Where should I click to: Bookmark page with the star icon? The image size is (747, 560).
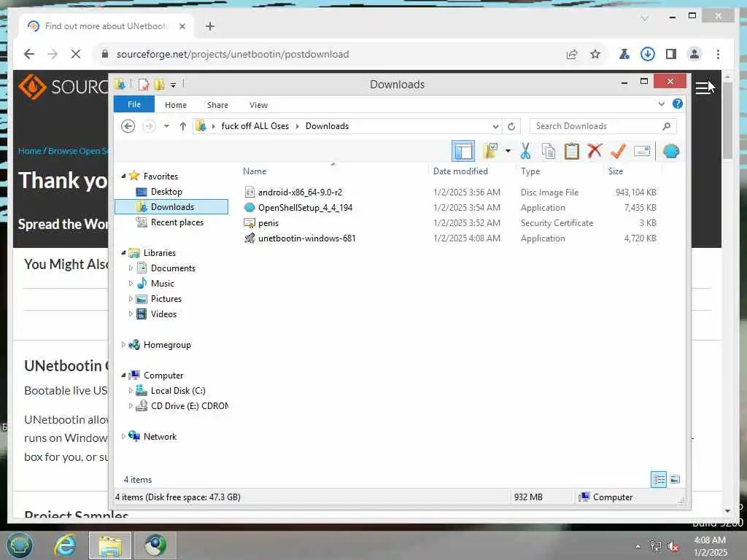(x=595, y=54)
